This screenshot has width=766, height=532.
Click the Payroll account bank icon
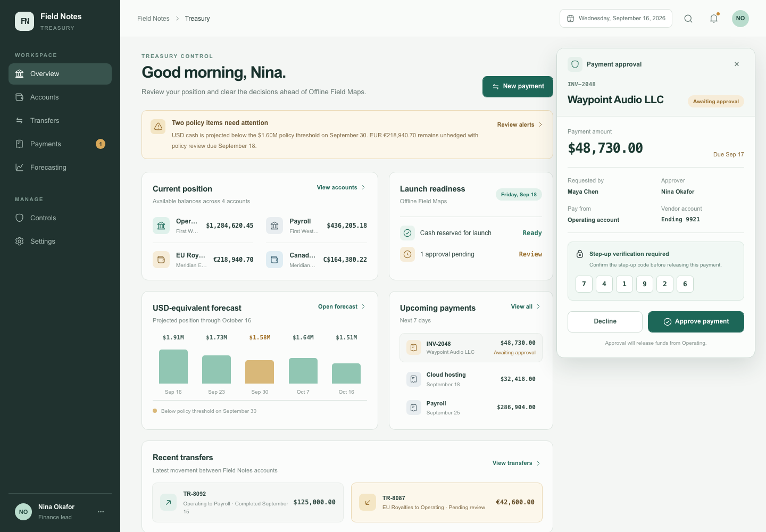[x=274, y=226]
